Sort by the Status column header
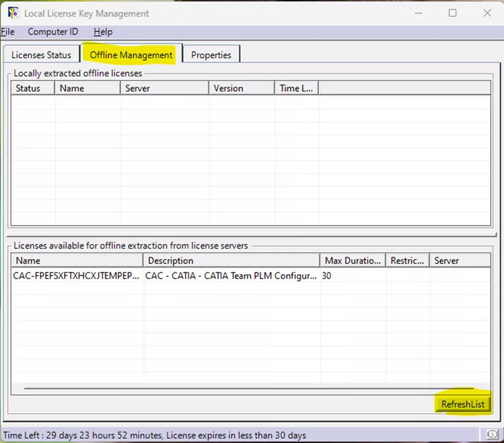The height and width of the screenshot is (443, 504). (31, 88)
